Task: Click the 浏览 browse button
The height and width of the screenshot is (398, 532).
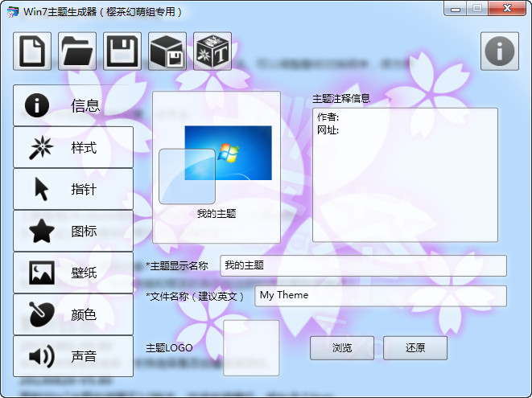Action: 342,348
